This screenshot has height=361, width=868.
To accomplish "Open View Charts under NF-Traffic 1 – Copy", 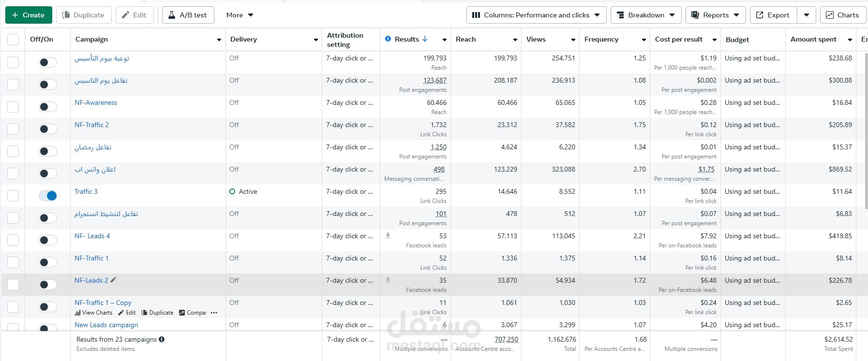I will [94, 313].
